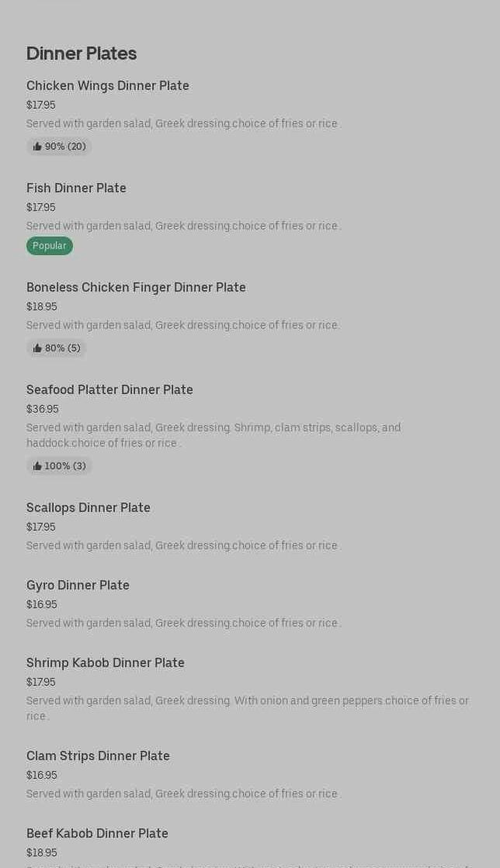Image resolution: width=500 pixels, height=868 pixels.
Task: Open Boneless Chicken Finger Dinner Plate
Action: coord(136,287)
